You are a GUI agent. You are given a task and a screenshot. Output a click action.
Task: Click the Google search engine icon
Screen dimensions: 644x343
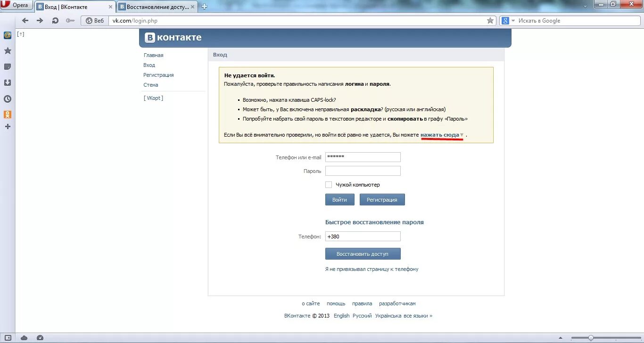coord(505,21)
